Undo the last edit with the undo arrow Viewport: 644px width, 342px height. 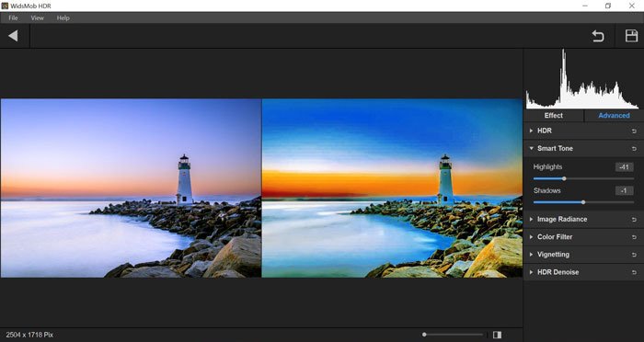(598, 36)
